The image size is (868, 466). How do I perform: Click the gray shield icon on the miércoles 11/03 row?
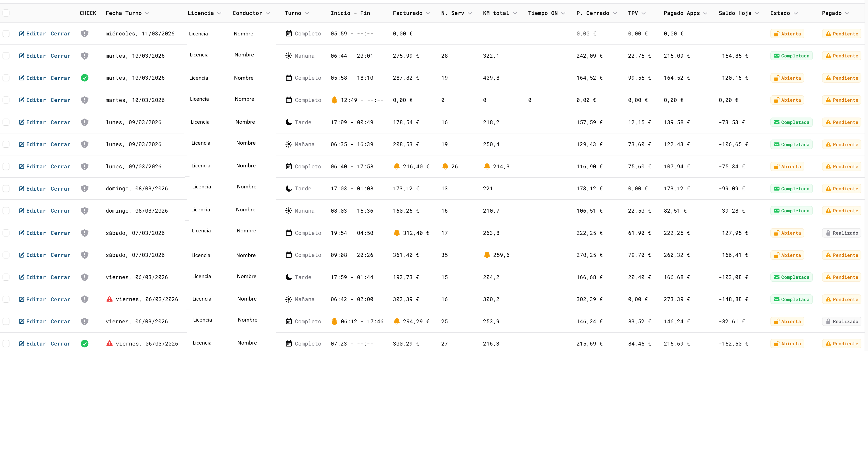click(x=85, y=33)
